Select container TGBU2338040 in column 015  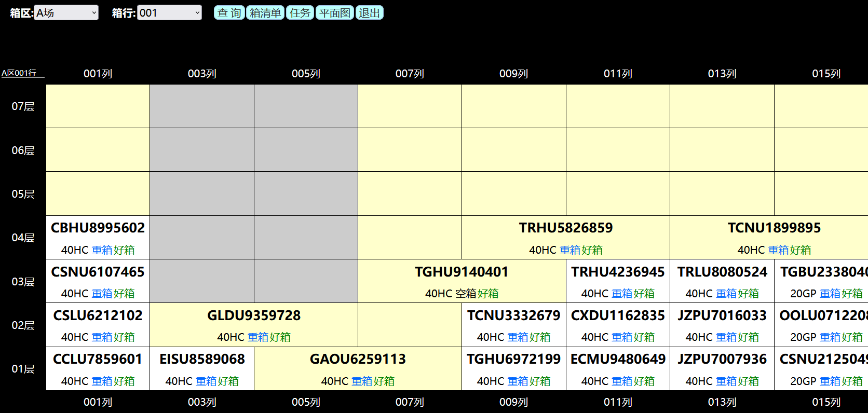pos(824,272)
